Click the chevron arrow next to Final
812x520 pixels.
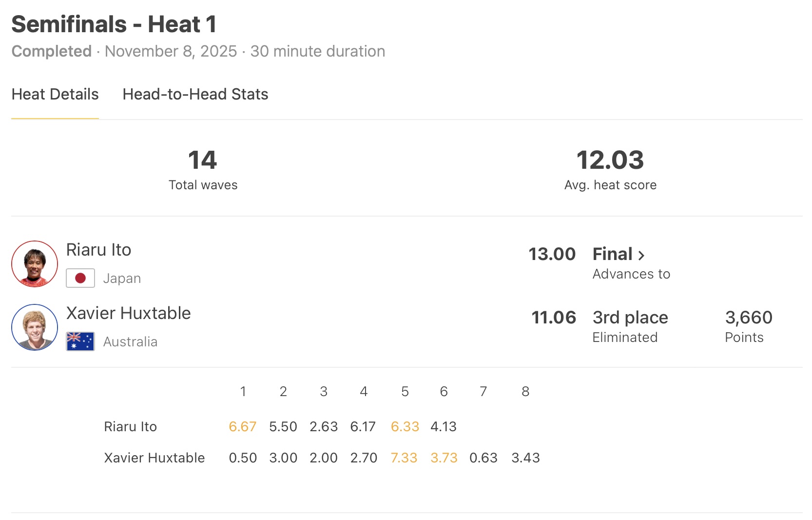pos(641,255)
